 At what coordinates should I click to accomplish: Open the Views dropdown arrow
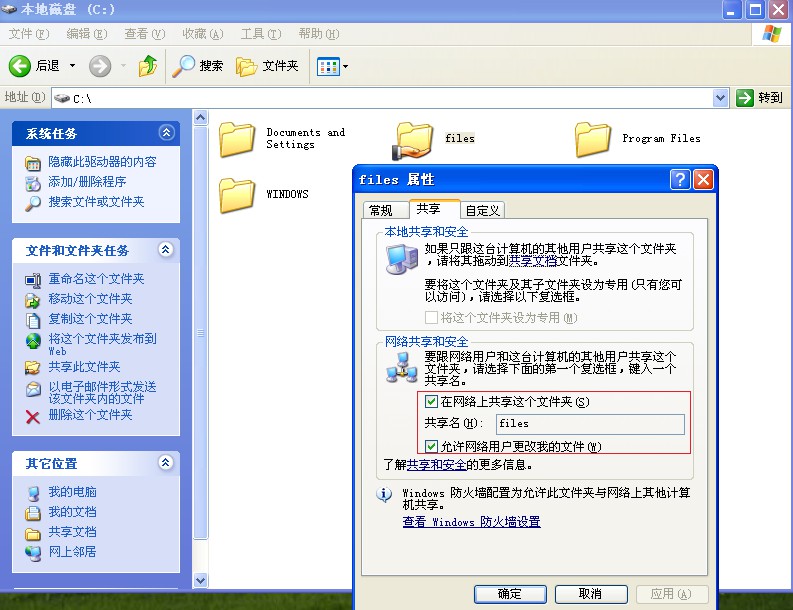click(x=345, y=66)
